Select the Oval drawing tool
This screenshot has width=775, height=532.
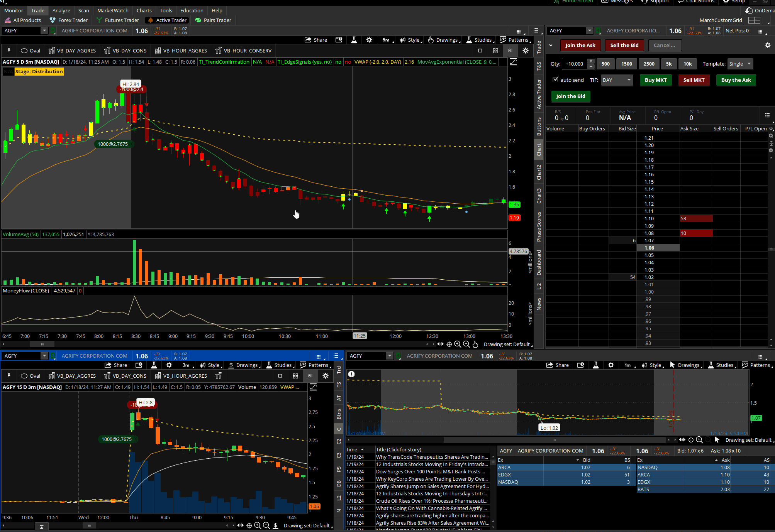pyautogui.click(x=31, y=51)
